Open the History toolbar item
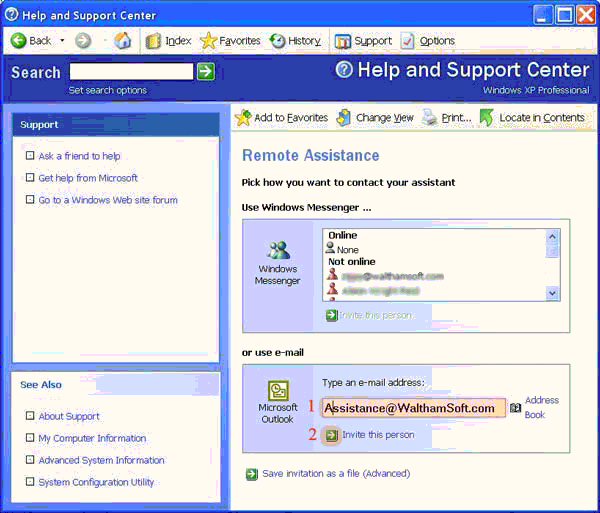Viewport: 600px width, 513px height. click(295, 41)
